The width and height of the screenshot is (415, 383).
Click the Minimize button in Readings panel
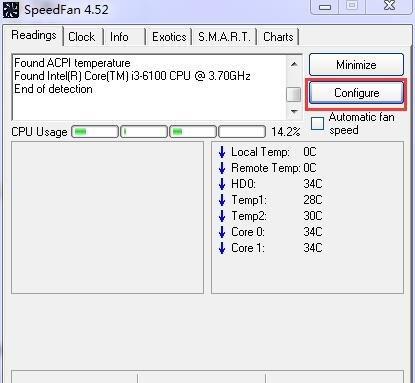coord(356,65)
